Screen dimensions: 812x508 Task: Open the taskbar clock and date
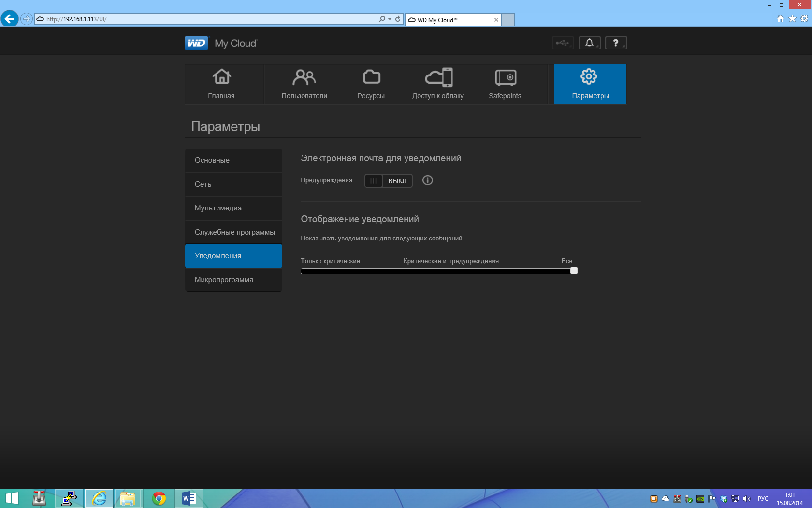[790, 499]
